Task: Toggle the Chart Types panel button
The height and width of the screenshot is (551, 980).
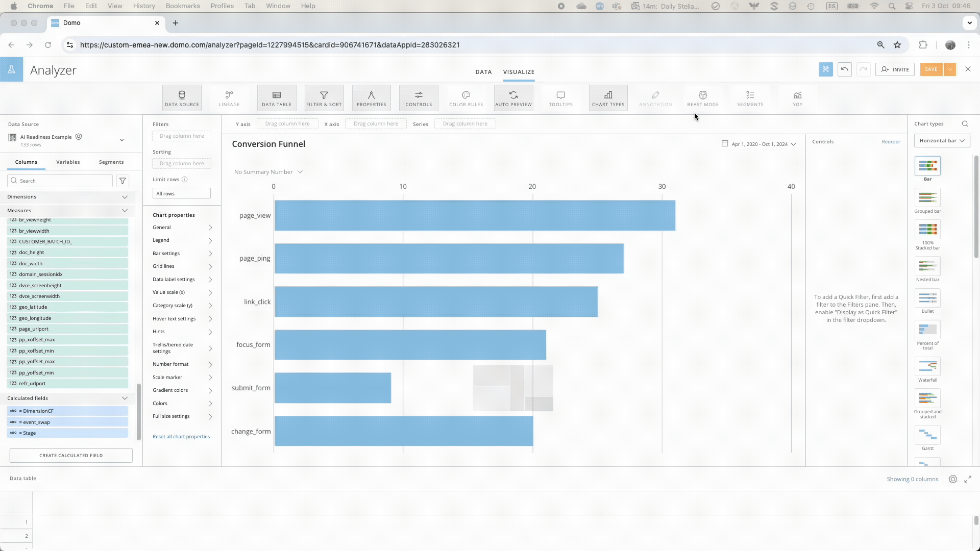Action: tap(608, 98)
